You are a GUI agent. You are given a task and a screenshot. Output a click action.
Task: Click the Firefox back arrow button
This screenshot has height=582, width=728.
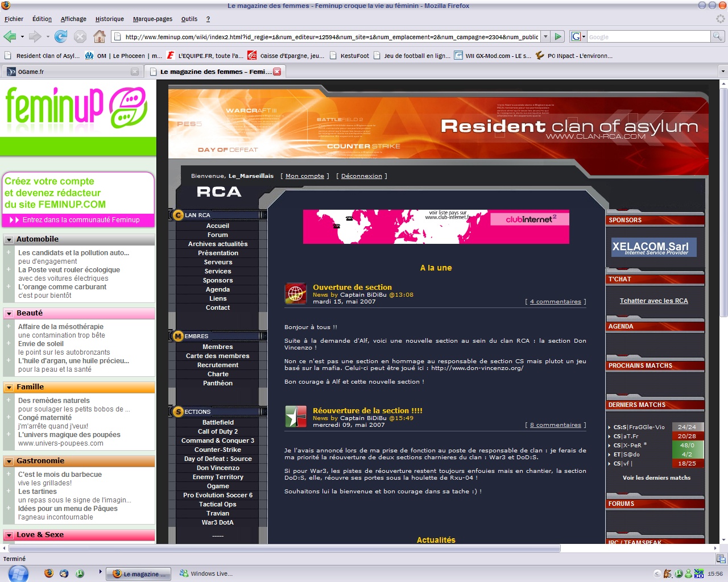pos(10,37)
